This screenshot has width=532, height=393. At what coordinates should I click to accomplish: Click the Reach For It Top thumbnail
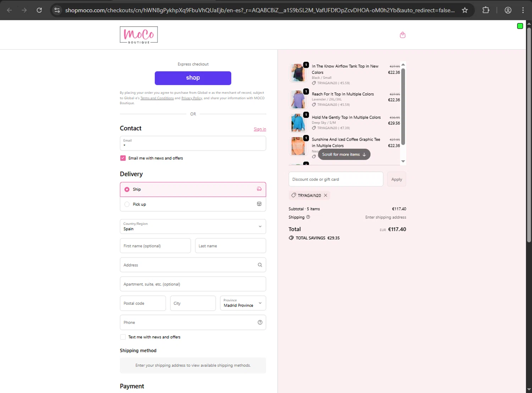[x=298, y=99]
